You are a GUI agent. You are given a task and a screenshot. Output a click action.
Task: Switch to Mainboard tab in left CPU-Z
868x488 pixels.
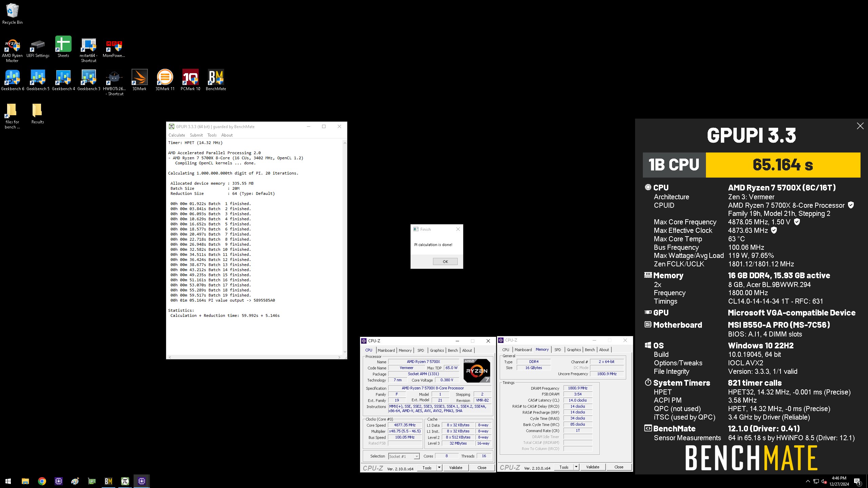tap(386, 350)
